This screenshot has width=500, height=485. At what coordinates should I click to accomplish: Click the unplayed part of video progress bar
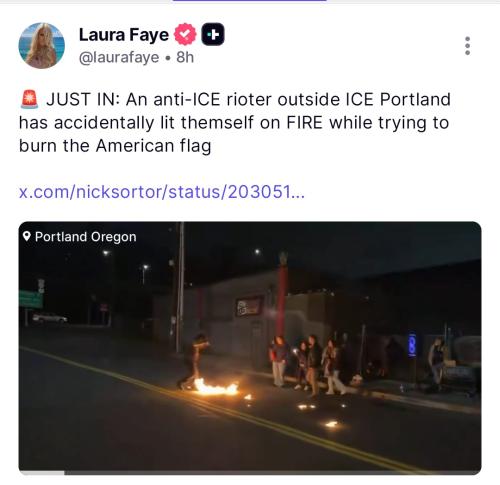pyautogui.click(x=273, y=472)
